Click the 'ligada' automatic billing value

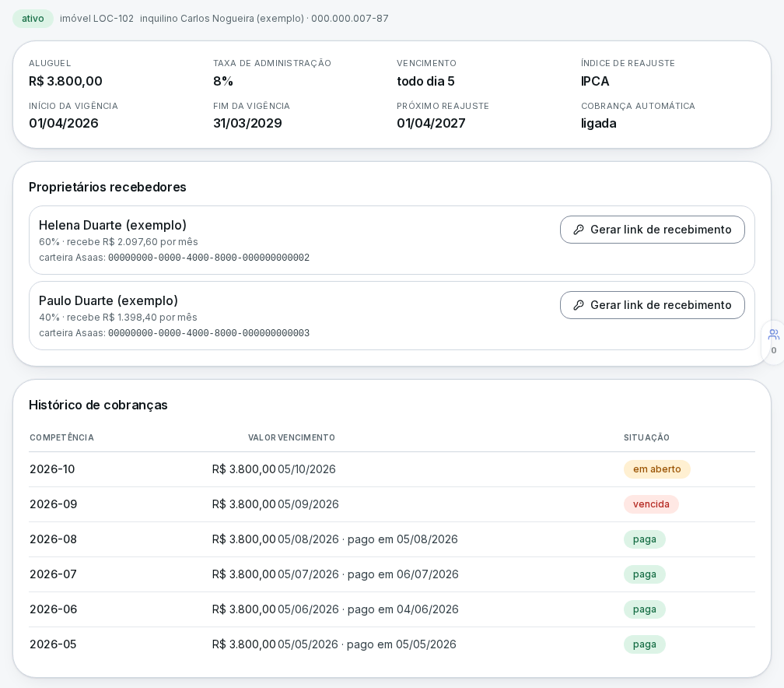coord(599,124)
